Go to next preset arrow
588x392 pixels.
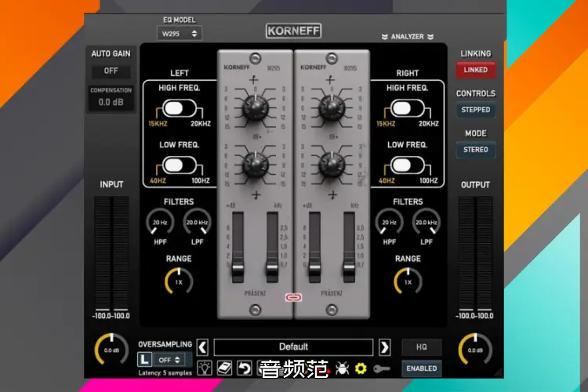click(x=384, y=347)
